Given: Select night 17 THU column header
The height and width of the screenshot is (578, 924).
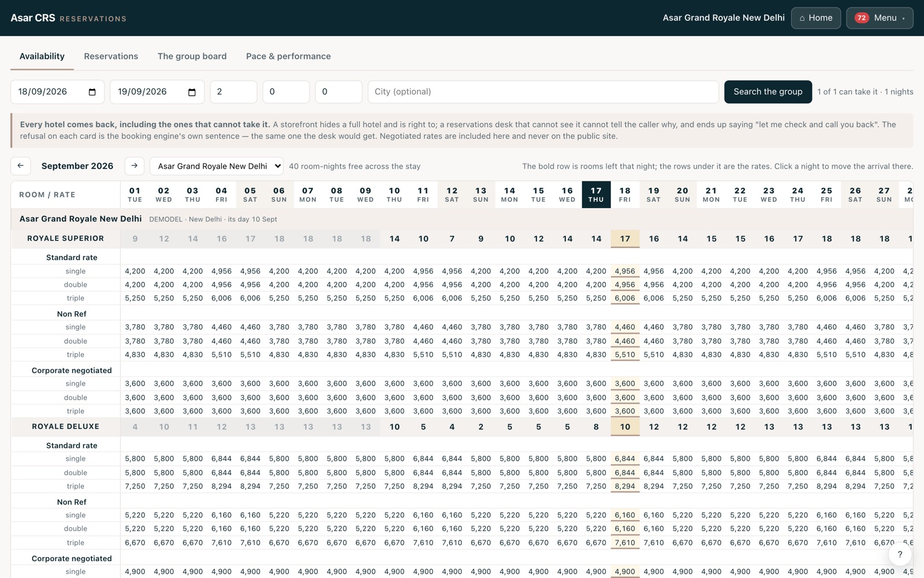Looking at the screenshot, I should (x=596, y=195).
